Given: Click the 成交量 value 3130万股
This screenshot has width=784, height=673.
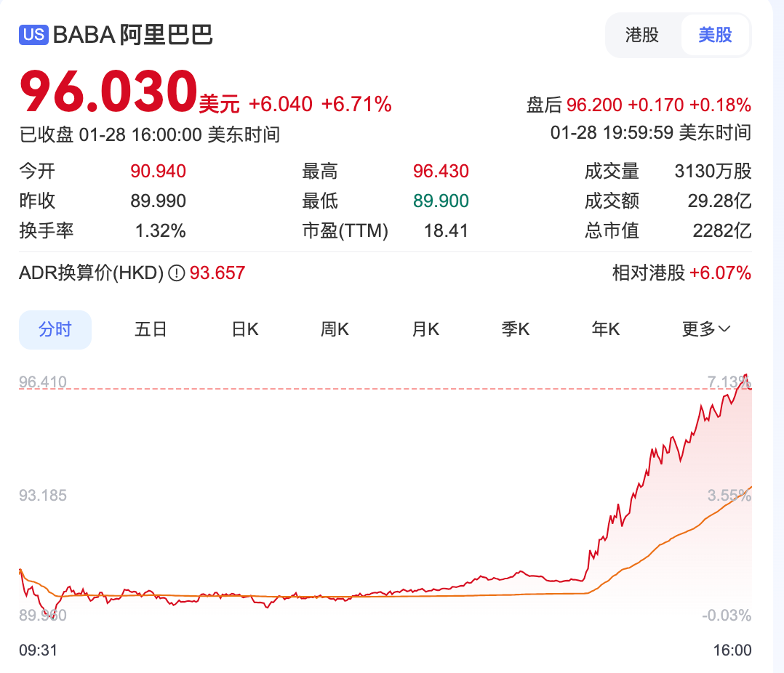Looking at the screenshot, I should [713, 172].
